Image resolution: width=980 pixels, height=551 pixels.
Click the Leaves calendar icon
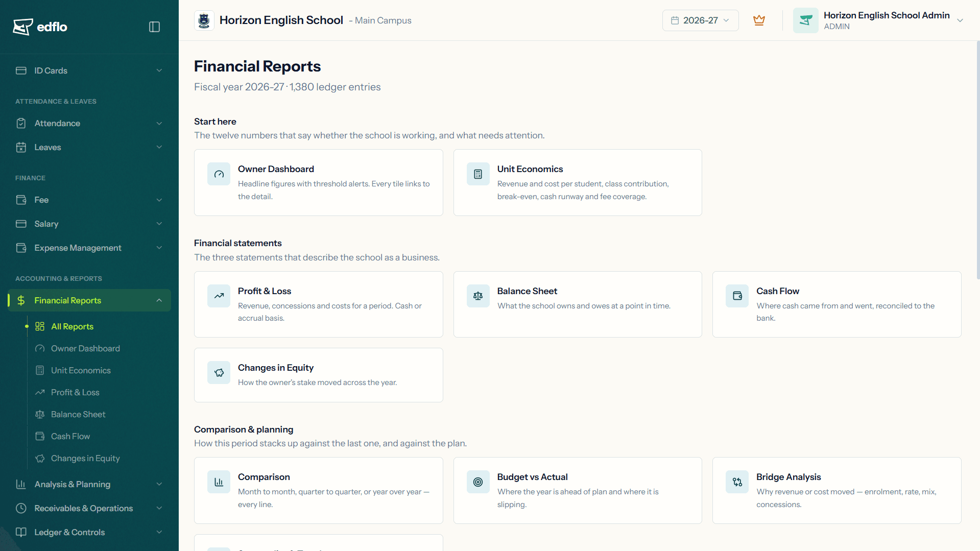click(x=21, y=147)
